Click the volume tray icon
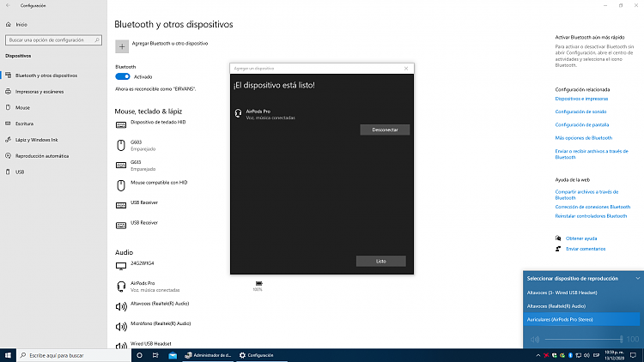The image size is (644, 362). (586, 355)
